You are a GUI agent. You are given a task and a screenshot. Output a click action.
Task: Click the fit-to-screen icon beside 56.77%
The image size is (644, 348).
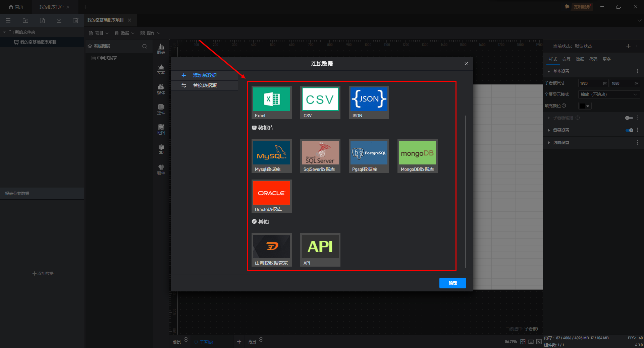pyautogui.click(x=523, y=342)
